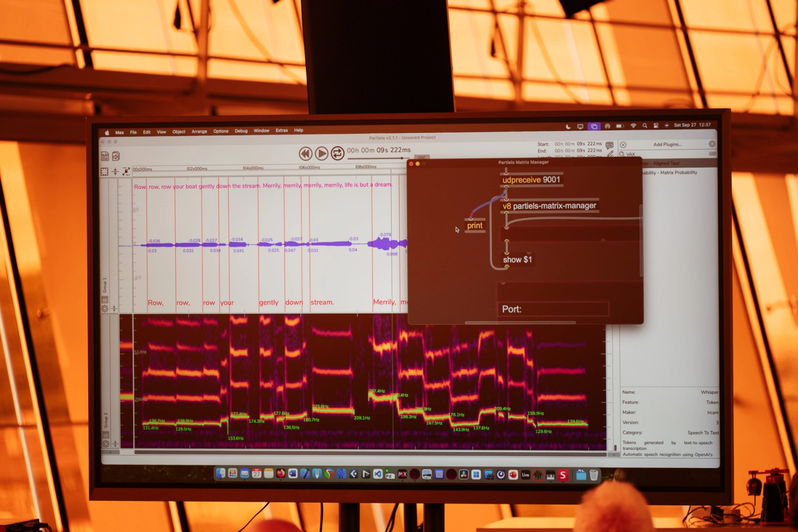Click the print object in patcher
The height and width of the screenshot is (532, 798).
(x=474, y=226)
